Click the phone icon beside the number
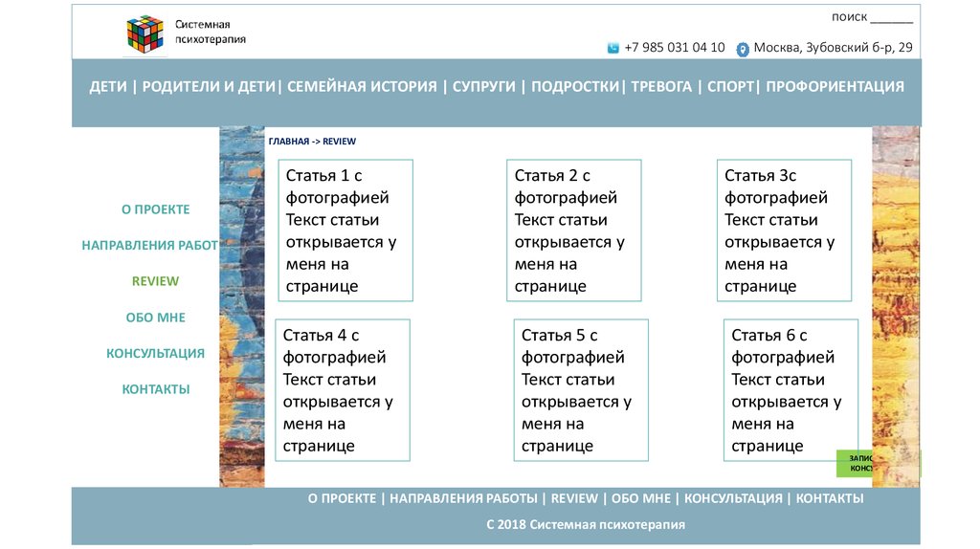The image size is (980, 549). point(613,48)
